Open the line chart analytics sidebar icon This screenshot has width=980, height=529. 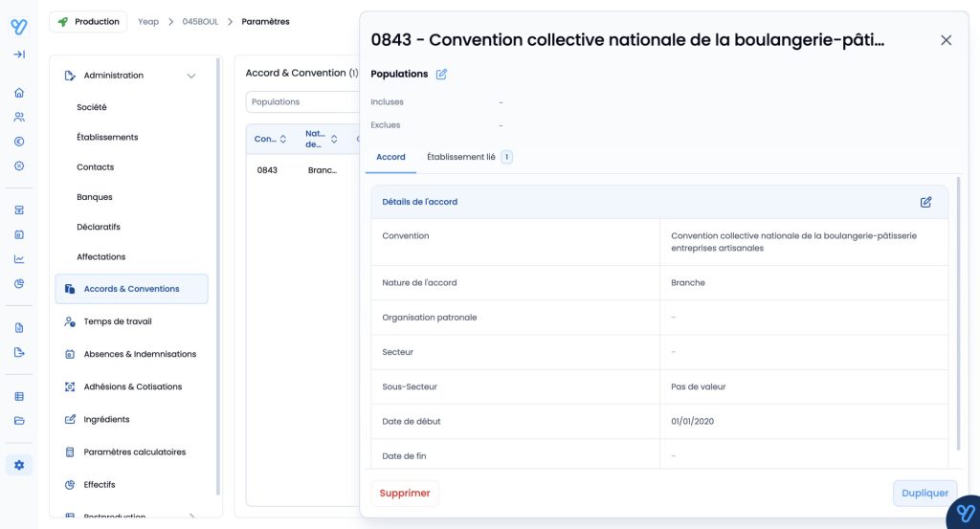tap(19, 258)
